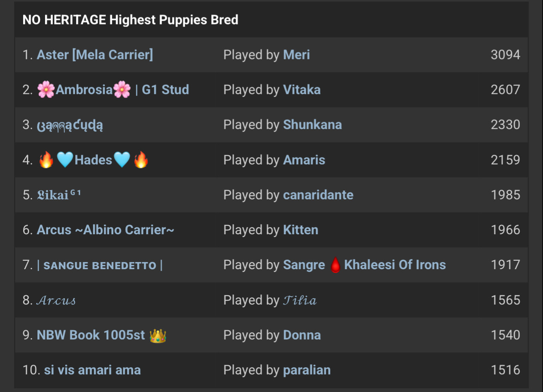Open the Hades dog link
Viewport: 543px width, 392px height.
coord(93,160)
